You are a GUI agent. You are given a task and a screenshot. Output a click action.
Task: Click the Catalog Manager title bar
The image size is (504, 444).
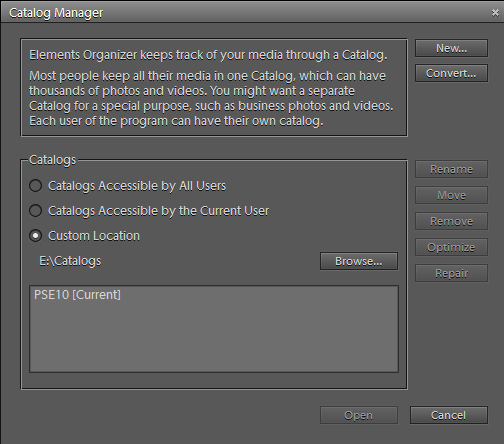(247, 13)
